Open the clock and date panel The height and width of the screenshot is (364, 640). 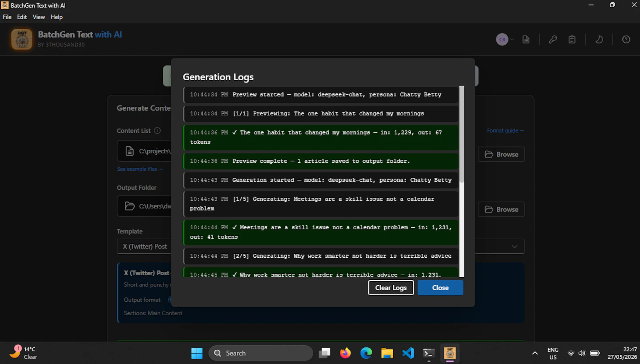point(622,353)
